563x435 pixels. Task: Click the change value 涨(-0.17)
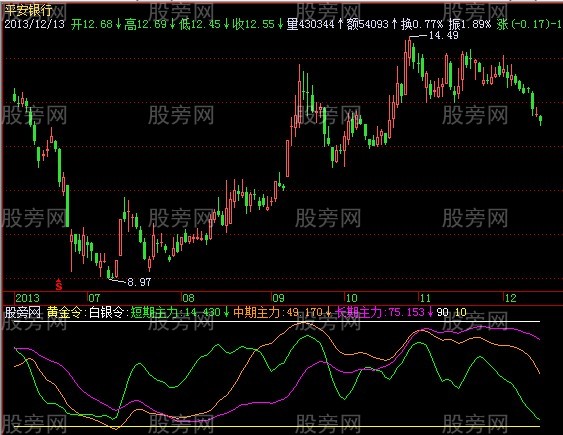pos(524,24)
